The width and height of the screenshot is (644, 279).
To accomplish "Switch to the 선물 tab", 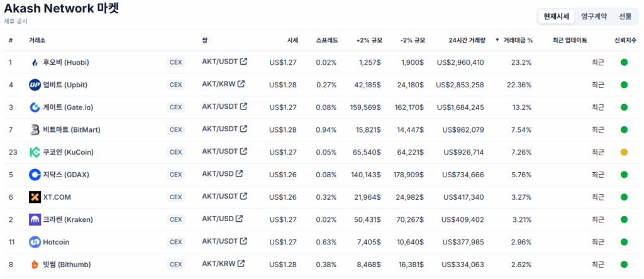I will 626,16.
